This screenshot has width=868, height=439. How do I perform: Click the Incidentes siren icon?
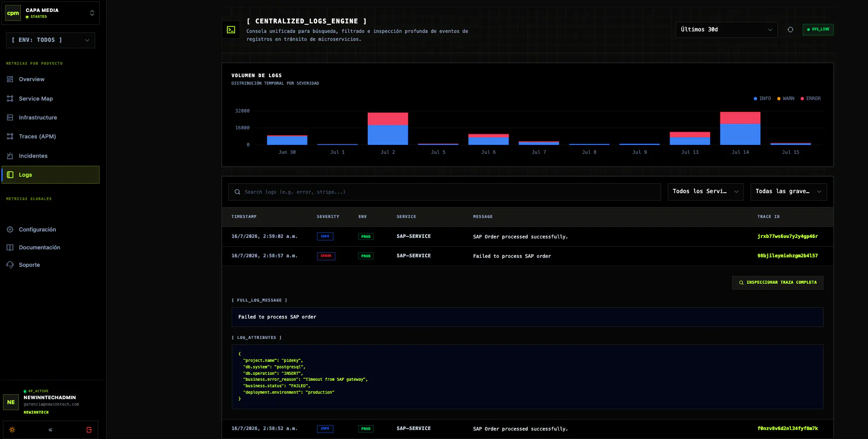[10, 156]
